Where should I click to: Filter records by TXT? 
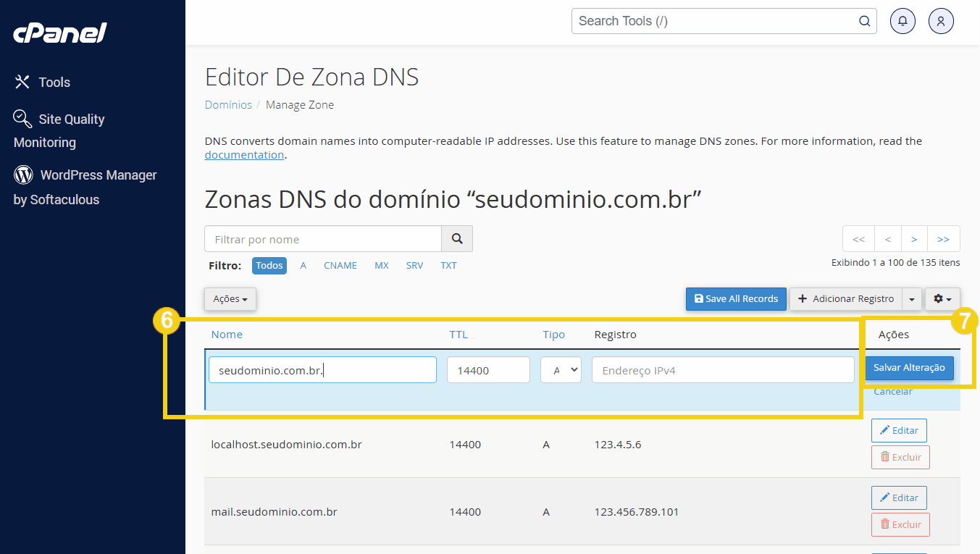coord(449,266)
